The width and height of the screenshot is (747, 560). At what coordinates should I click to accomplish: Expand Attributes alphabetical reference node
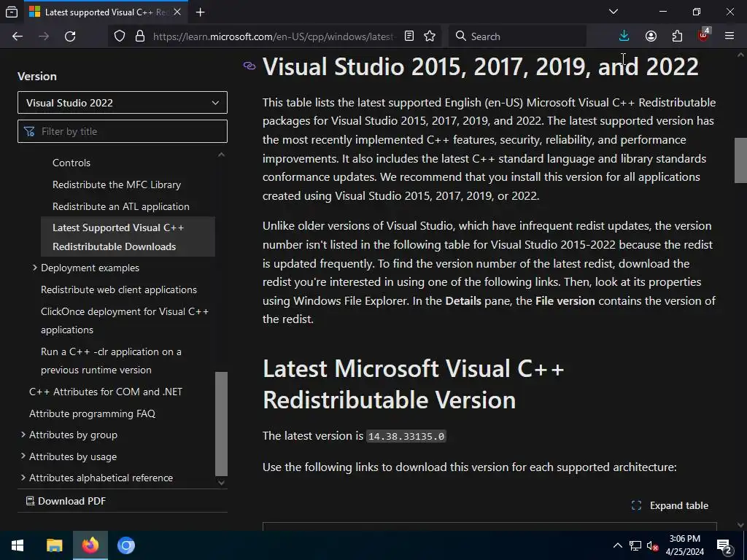pos(23,478)
